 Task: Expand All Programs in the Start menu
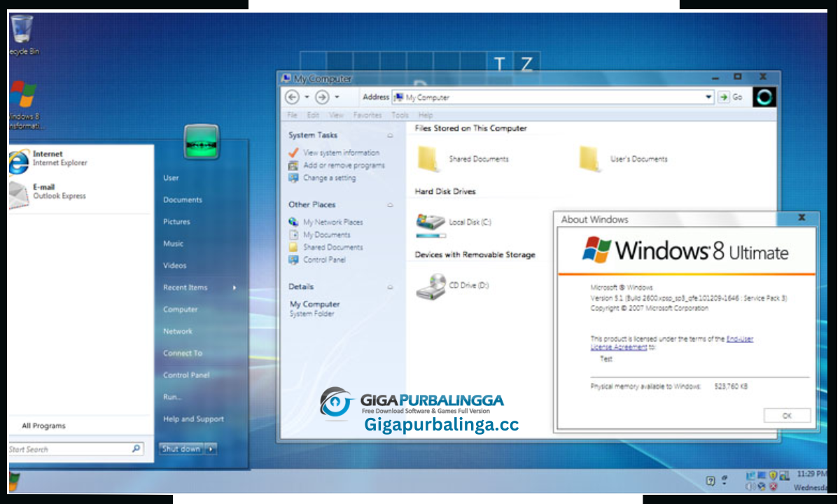43,426
